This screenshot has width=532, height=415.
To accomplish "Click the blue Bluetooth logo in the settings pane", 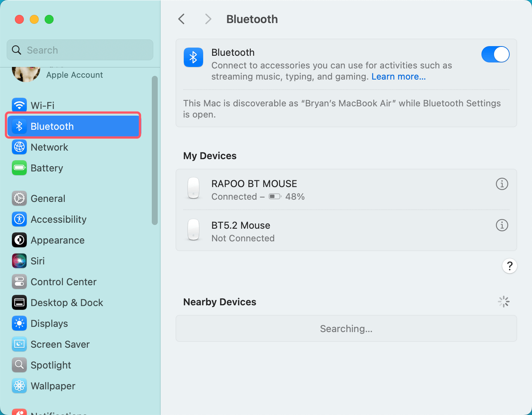I will [x=193, y=57].
